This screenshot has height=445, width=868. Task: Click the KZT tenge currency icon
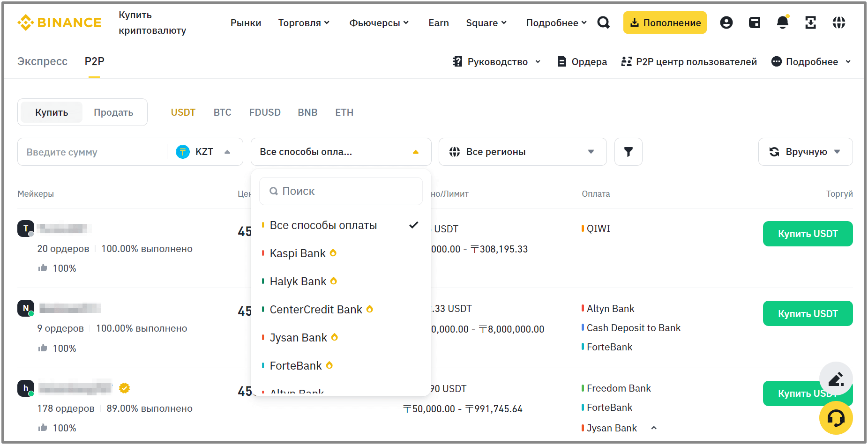pos(183,152)
